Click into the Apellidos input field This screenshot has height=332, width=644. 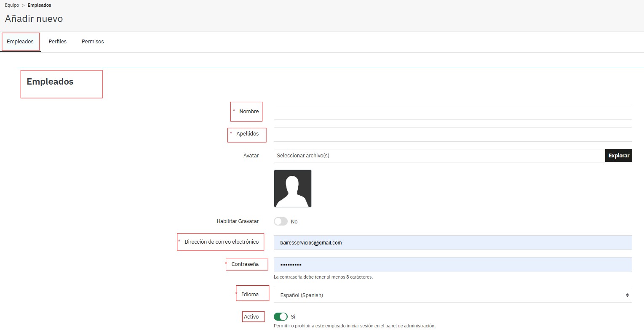point(452,134)
